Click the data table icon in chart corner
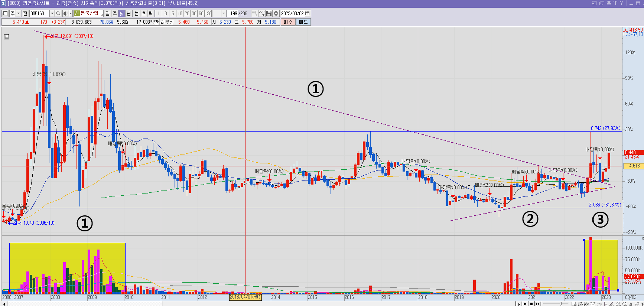 coord(6,37)
